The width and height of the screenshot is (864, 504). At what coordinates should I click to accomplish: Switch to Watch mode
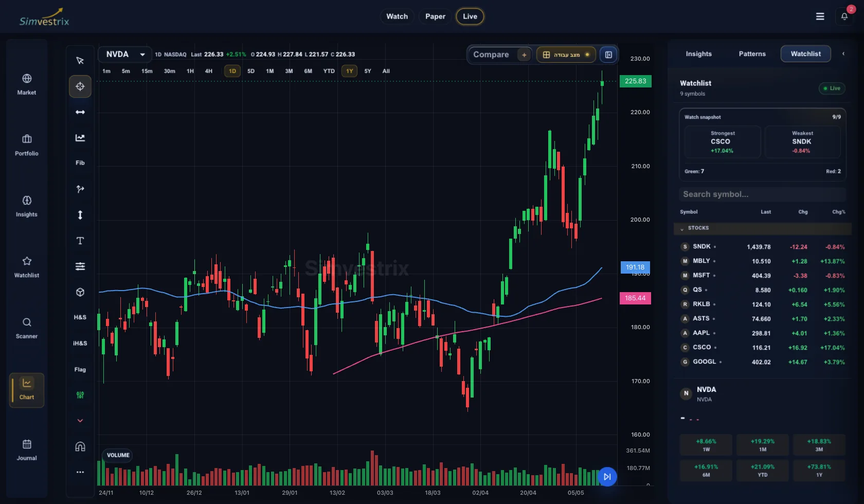397,16
